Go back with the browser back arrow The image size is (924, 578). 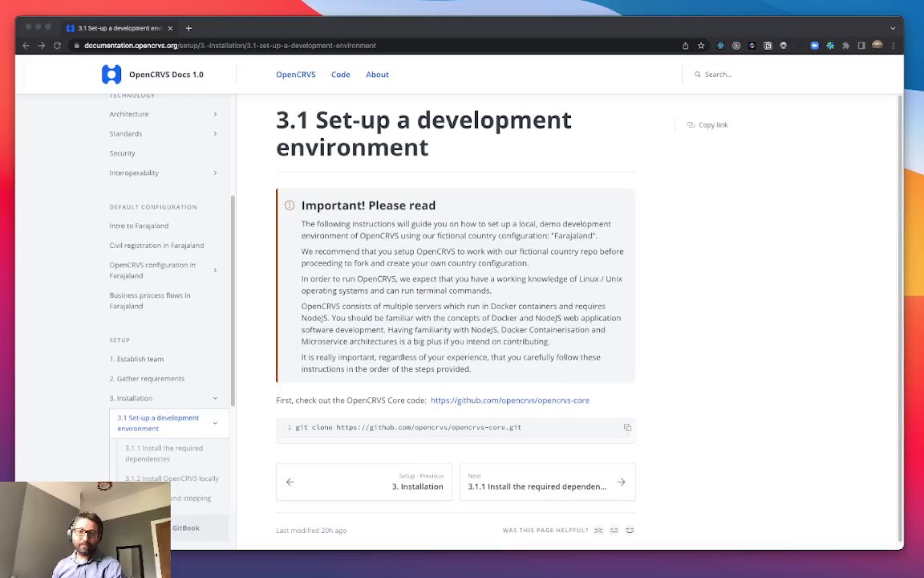tap(26, 46)
